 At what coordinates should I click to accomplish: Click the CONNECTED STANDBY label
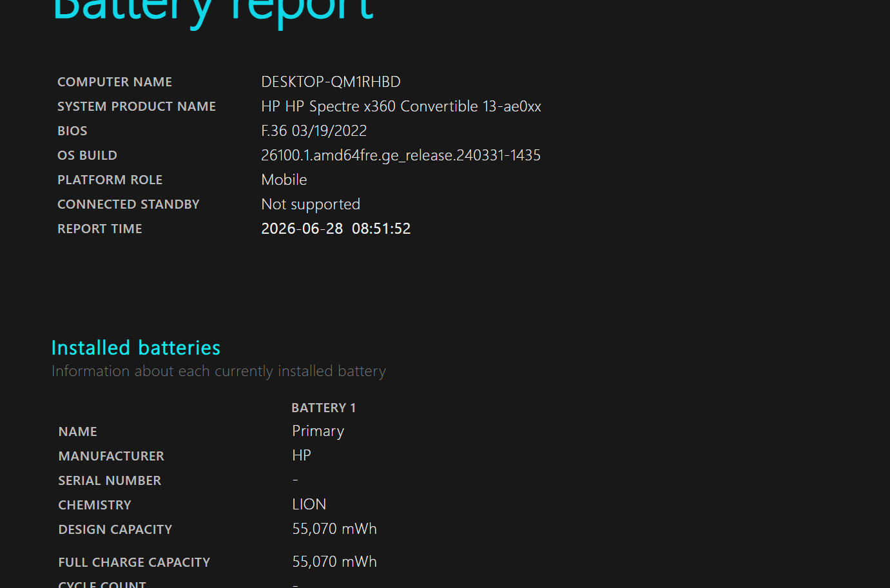(x=128, y=204)
